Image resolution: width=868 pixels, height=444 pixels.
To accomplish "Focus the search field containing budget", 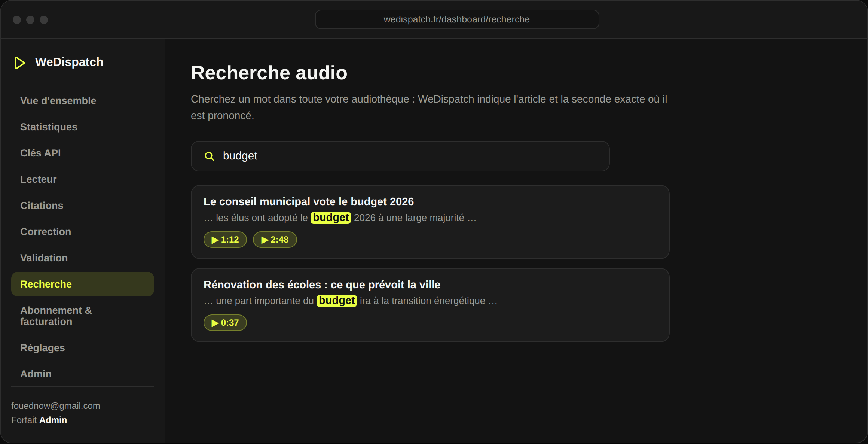I will [400, 156].
